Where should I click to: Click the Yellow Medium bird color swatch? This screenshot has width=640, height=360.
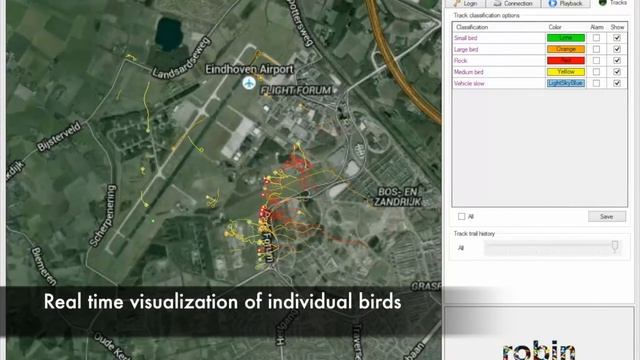tap(566, 72)
